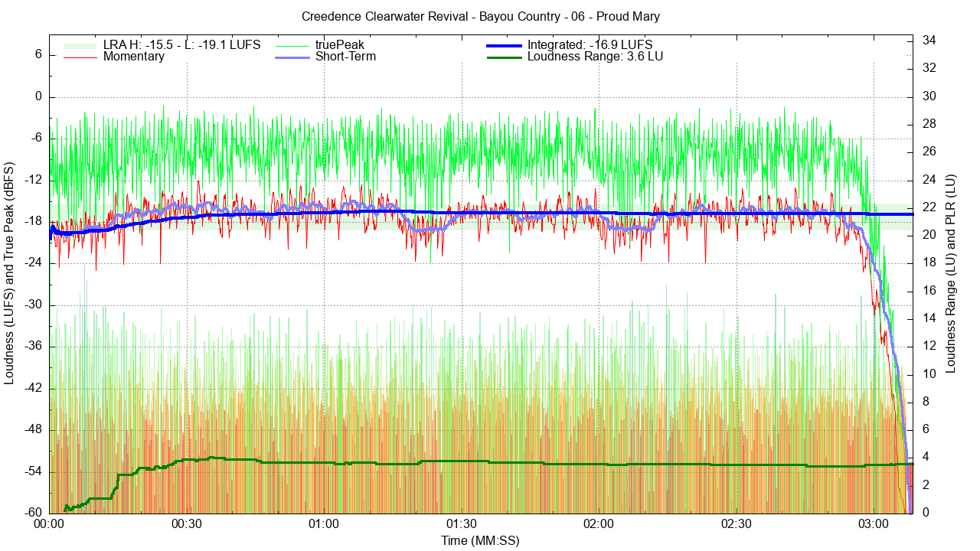Click the left axis value -42
980x551 pixels.
point(34,388)
